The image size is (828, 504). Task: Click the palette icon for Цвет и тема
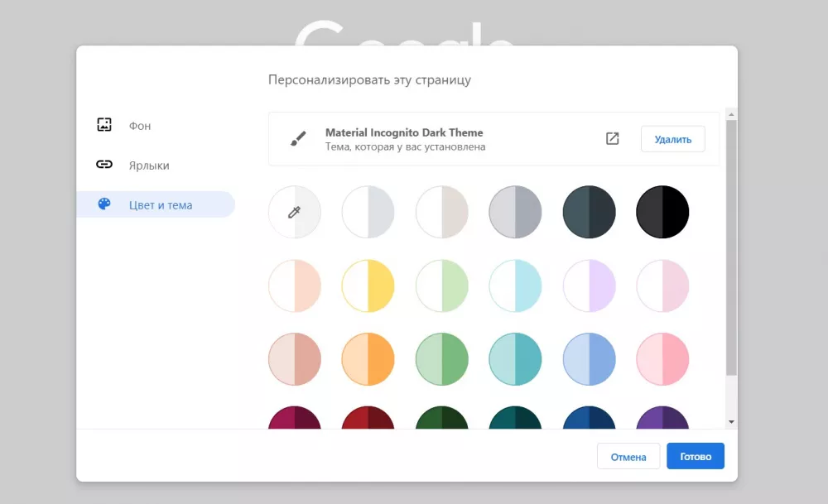tap(104, 204)
